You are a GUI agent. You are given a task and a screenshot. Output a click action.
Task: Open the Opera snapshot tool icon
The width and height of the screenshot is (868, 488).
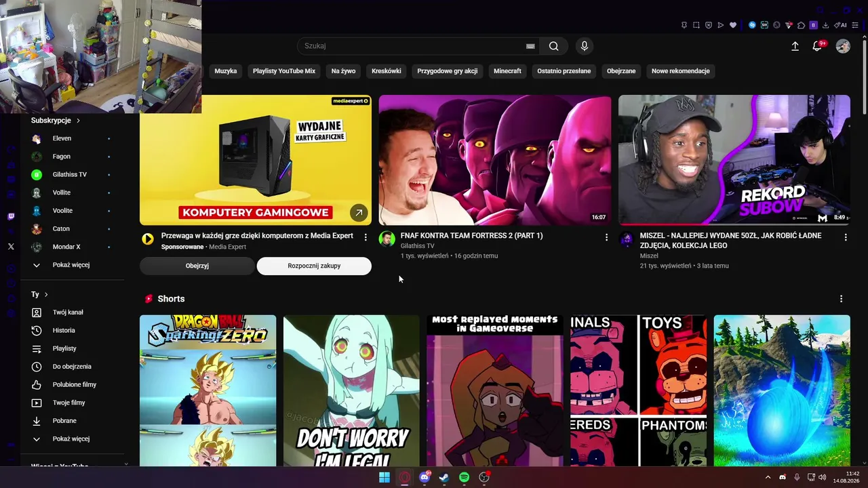point(696,25)
